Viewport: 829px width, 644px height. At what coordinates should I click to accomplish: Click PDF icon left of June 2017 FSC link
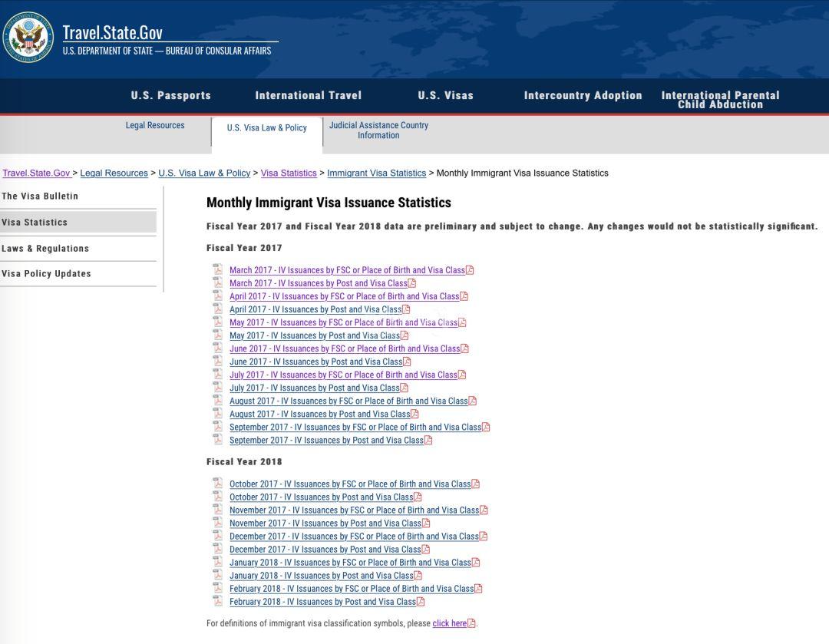pos(218,348)
